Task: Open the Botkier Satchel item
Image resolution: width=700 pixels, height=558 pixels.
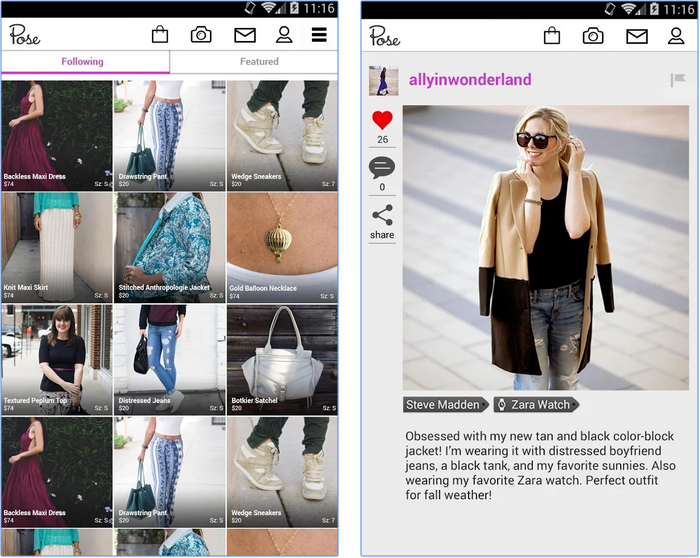Action: click(x=282, y=360)
